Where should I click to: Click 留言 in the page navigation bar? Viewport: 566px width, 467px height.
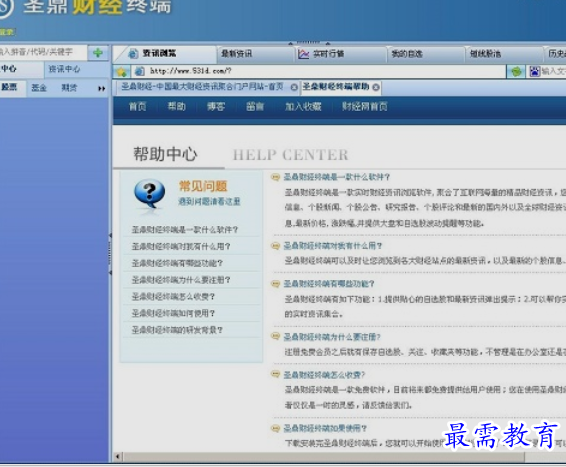point(255,106)
